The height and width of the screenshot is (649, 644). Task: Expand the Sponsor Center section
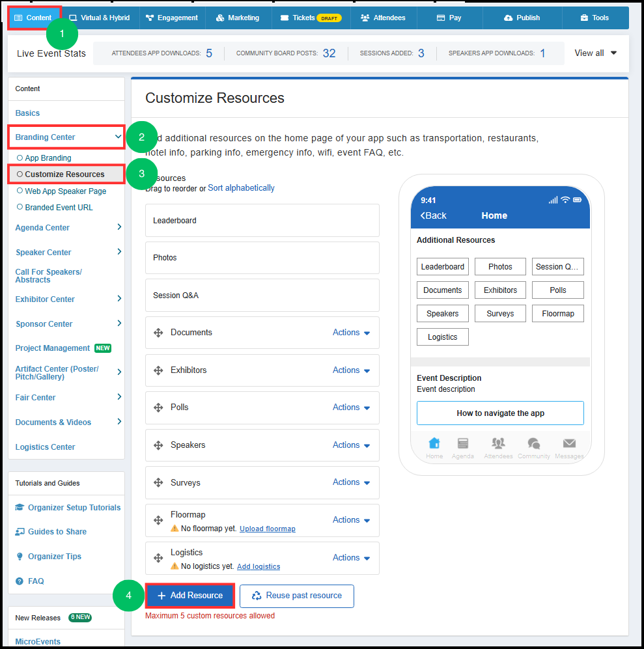119,324
